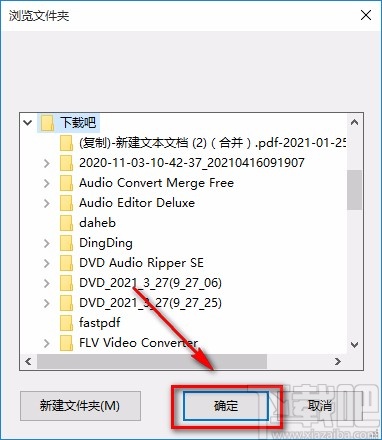The width and height of the screenshot is (382, 440).
Task: Select the fastpdf folder icon
Action: [66, 323]
